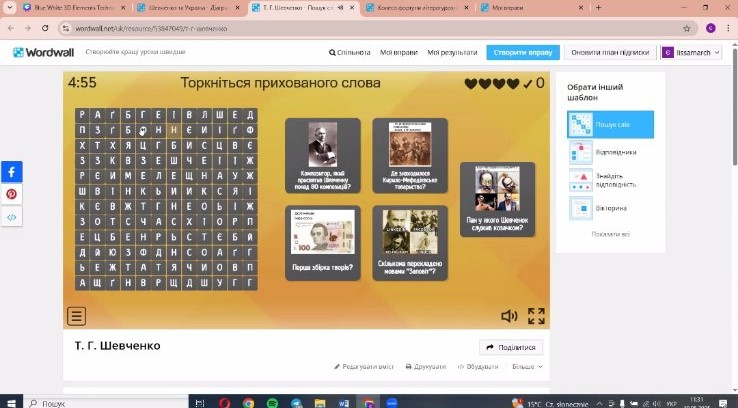Mute the game sound speaker icon
Viewport: 738px width, 408px height.
pyautogui.click(x=509, y=316)
